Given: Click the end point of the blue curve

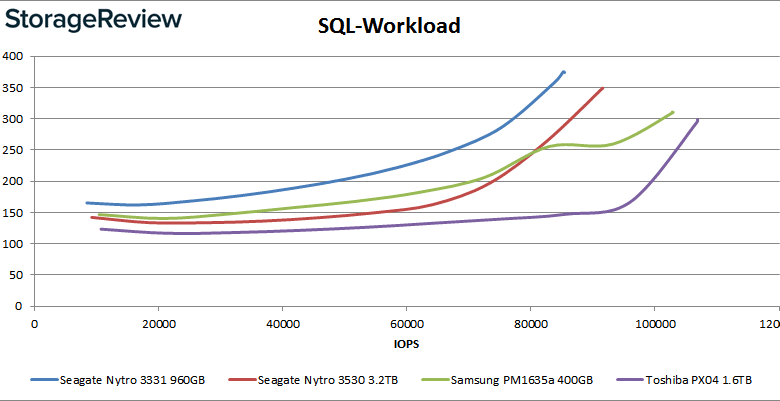Looking at the screenshot, I should (x=564, y=72).
